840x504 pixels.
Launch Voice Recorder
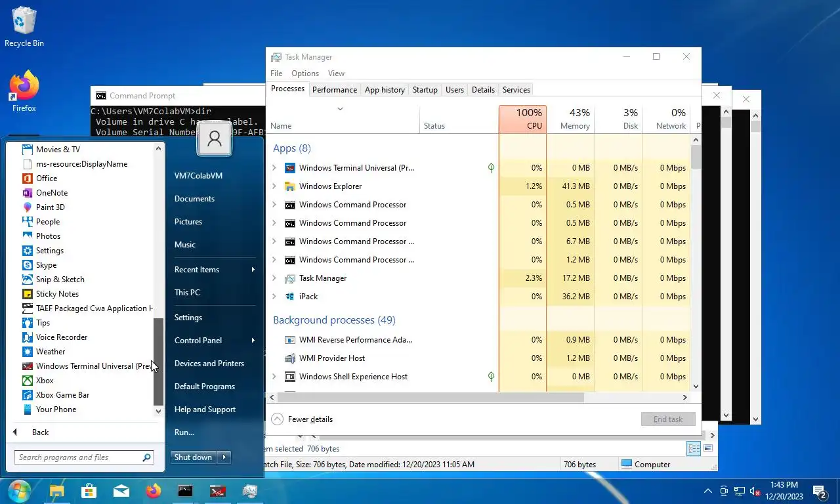click(62, 337)
